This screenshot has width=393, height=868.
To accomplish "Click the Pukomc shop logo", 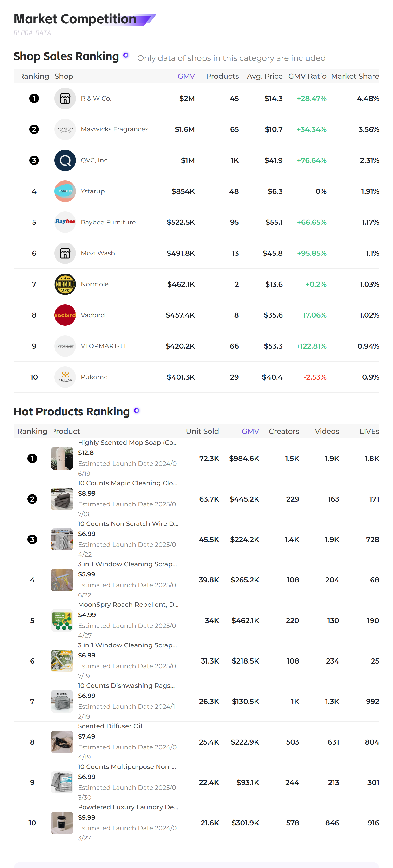I will (x=65, y=377).
